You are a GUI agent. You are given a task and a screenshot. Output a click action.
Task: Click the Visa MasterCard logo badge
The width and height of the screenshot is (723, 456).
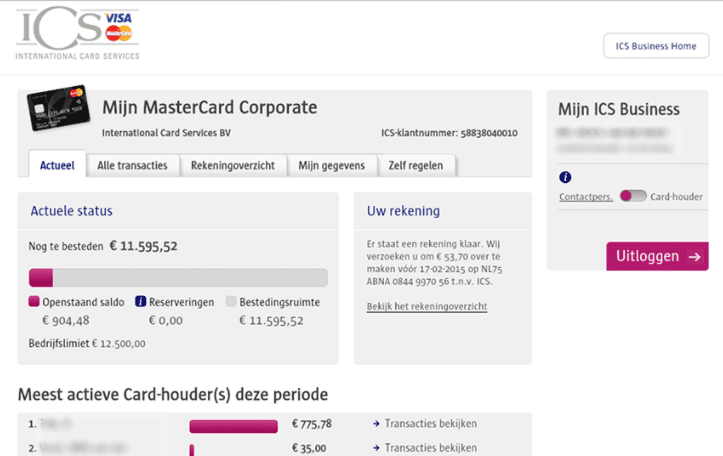(119, 26)
